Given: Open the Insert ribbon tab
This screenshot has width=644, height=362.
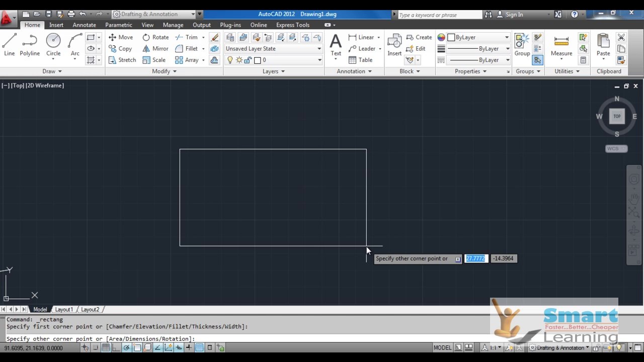Looking at the screenshot, I should 56,25.
